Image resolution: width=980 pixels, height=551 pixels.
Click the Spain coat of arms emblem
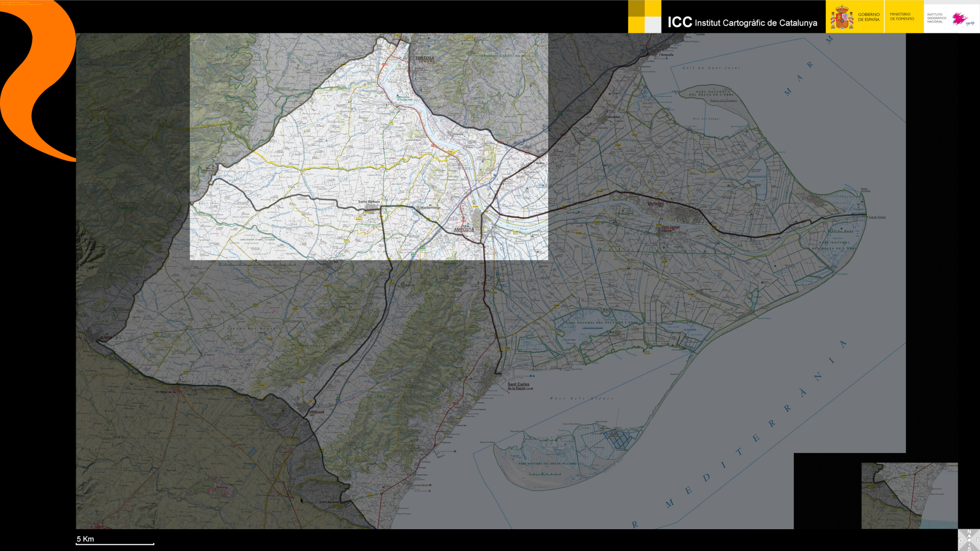[x=841, y=18]
